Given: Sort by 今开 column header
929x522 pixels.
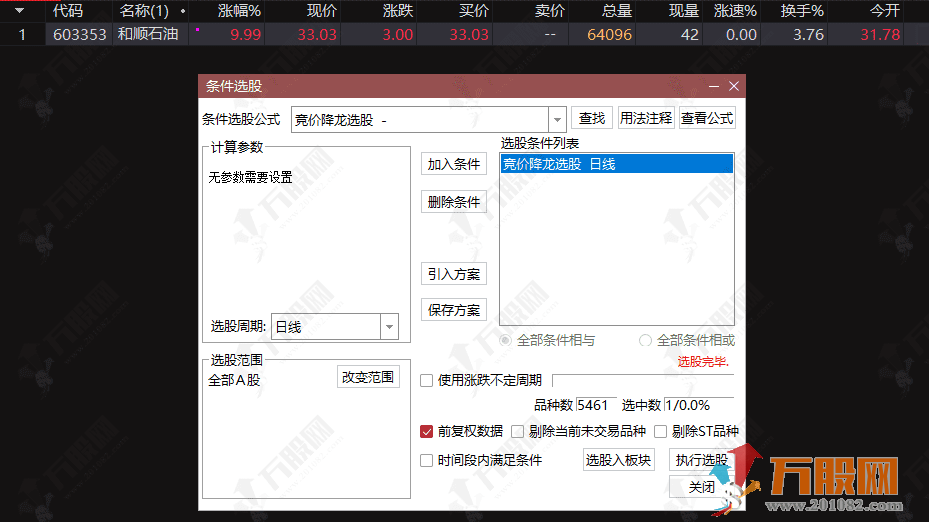Looking at the screenshot, I should [x=885, y=11].
